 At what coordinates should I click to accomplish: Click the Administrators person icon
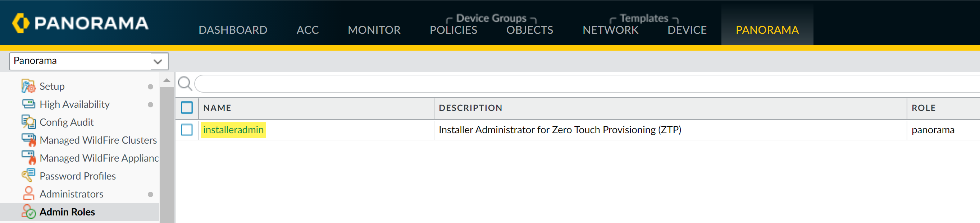28,193
